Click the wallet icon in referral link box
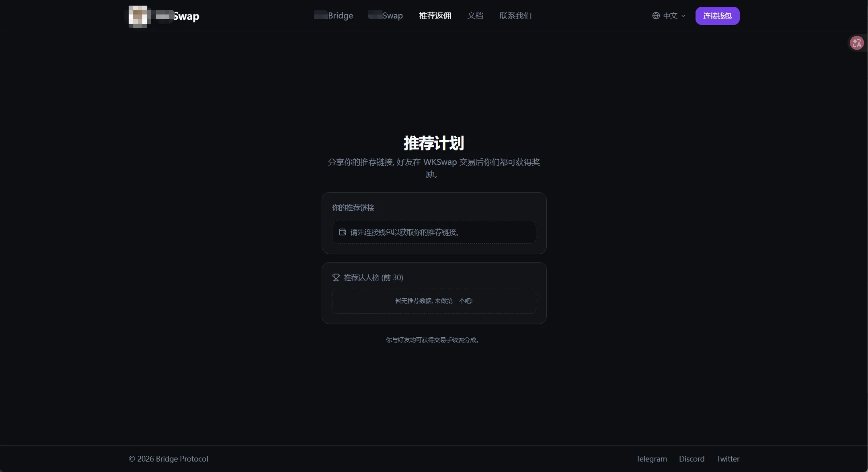The image size is (868, 472). 343,232
